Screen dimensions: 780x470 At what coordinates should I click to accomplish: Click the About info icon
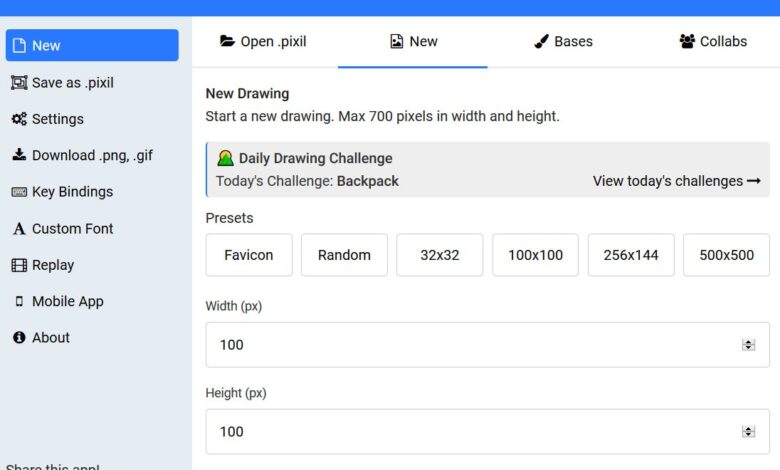coord(19,338)
